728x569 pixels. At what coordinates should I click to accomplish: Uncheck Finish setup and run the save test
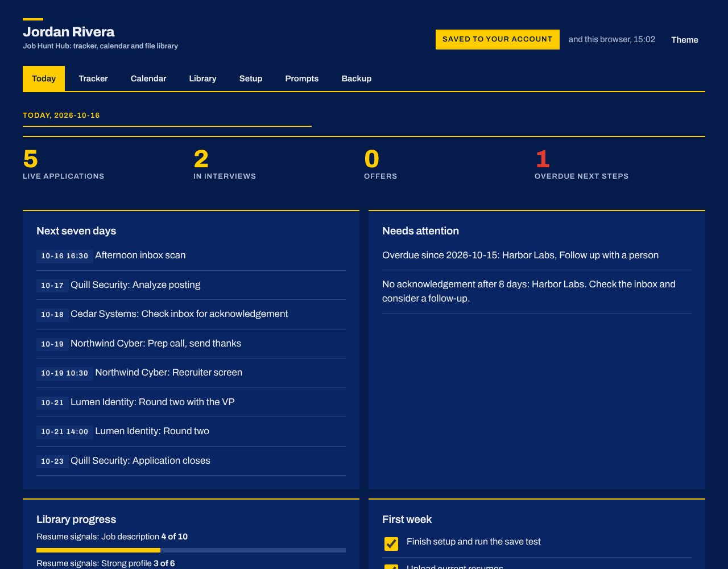pyautogui.click(x=391, y=543)
